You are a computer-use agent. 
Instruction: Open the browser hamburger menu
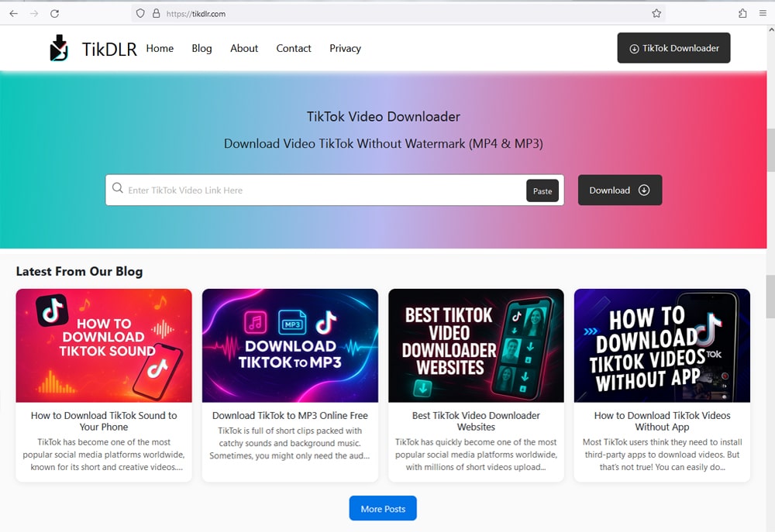[763, 13]
